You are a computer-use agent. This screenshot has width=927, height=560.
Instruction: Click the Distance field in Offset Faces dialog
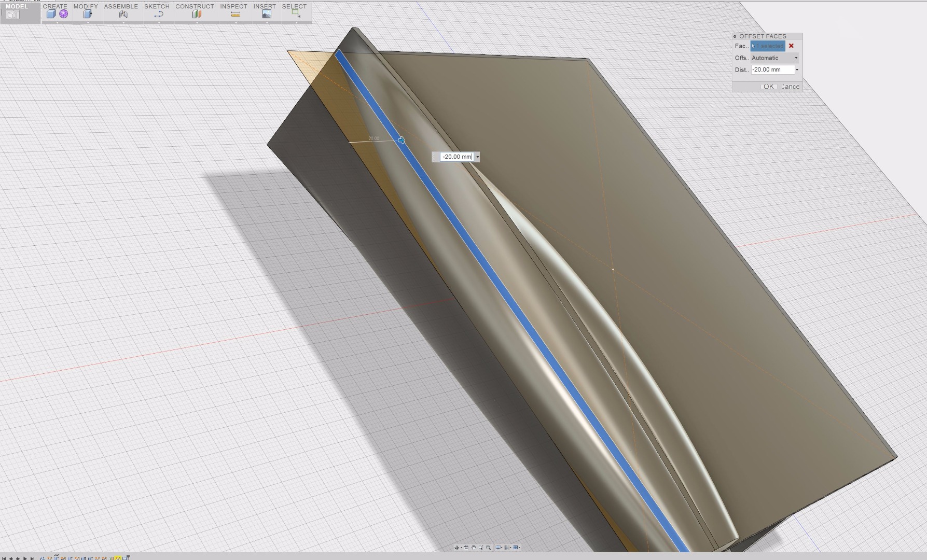point(773,69)
